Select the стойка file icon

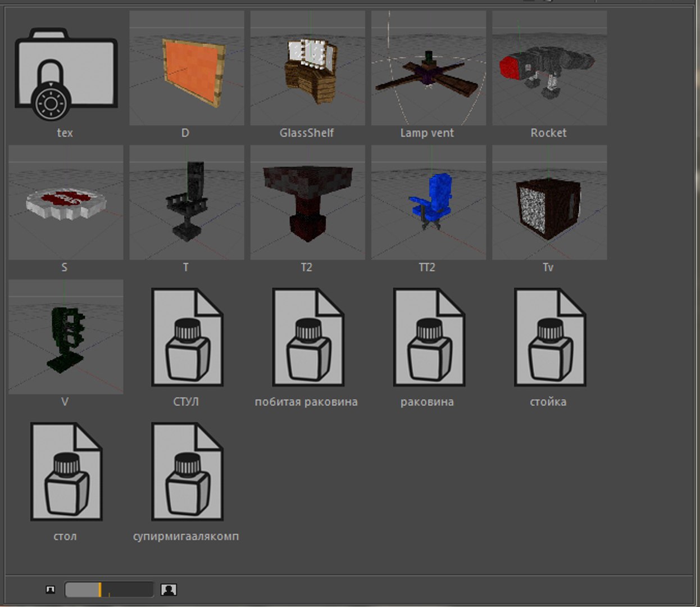550,337
